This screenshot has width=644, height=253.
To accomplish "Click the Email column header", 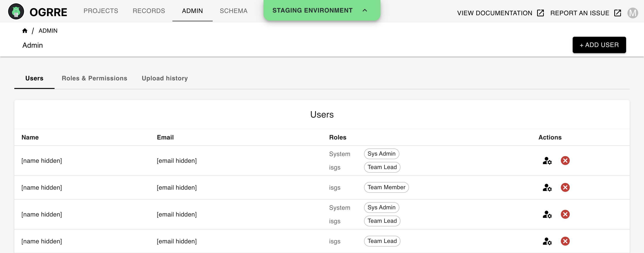I will (165, 137).
